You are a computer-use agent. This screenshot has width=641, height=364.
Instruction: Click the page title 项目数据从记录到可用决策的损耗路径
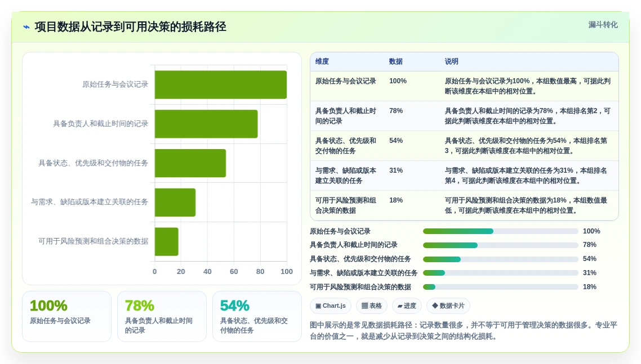131,27
